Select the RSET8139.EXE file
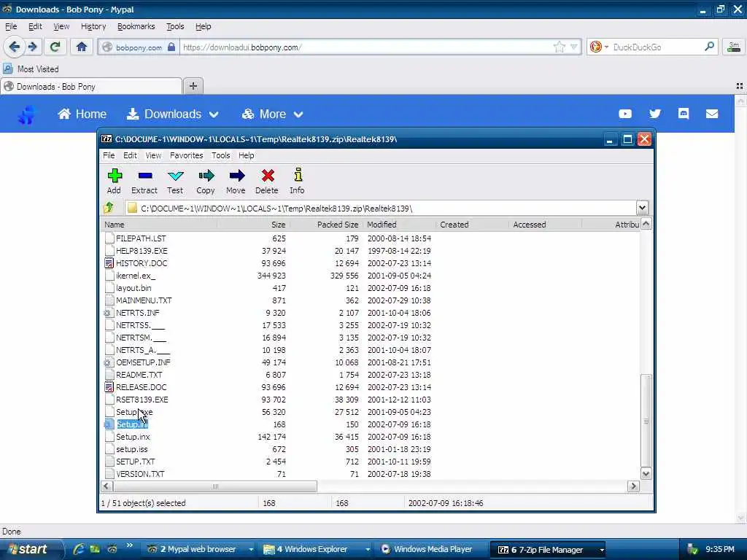 pyautogui.click(x=142, y=400)
